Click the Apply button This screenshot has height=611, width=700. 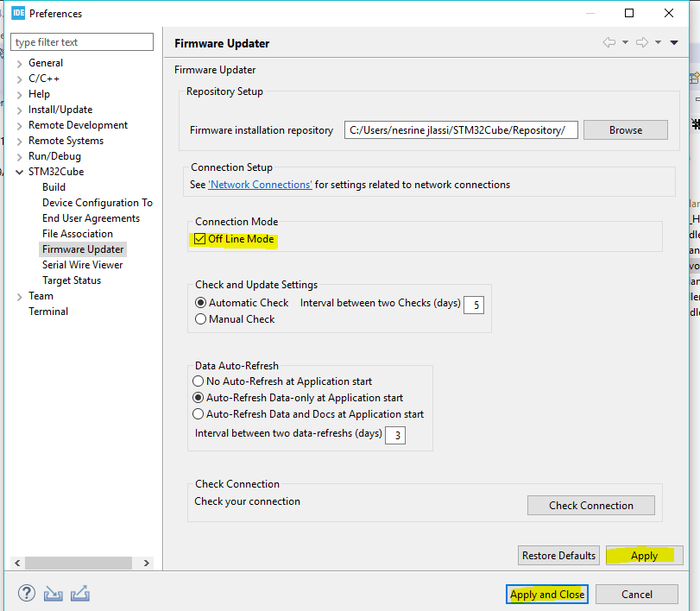pos(644,555)
